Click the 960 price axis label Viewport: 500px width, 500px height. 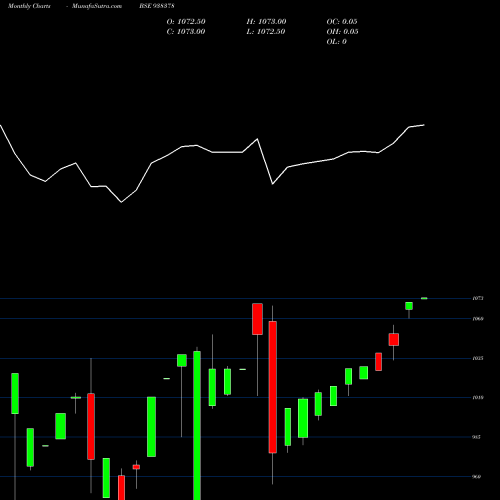tap(476, 477)
